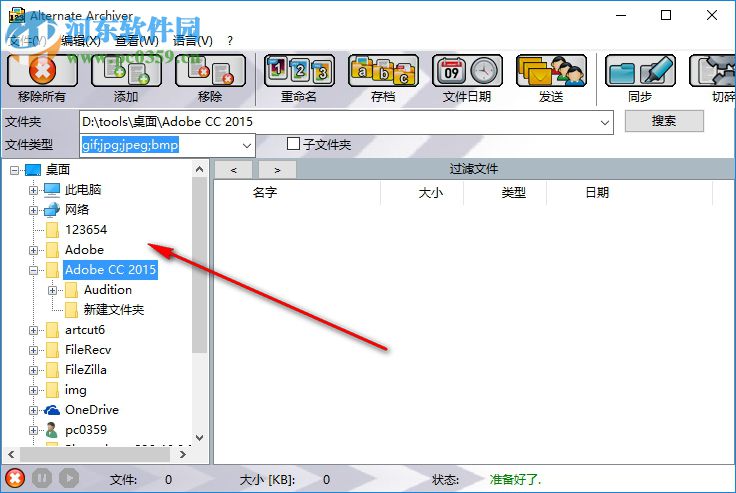Image resolution: width=736 pixels, height=493 pixels.
Task: Click the red cancel icon in status bar
Action: pyautogui.click(x=15, y=478)
